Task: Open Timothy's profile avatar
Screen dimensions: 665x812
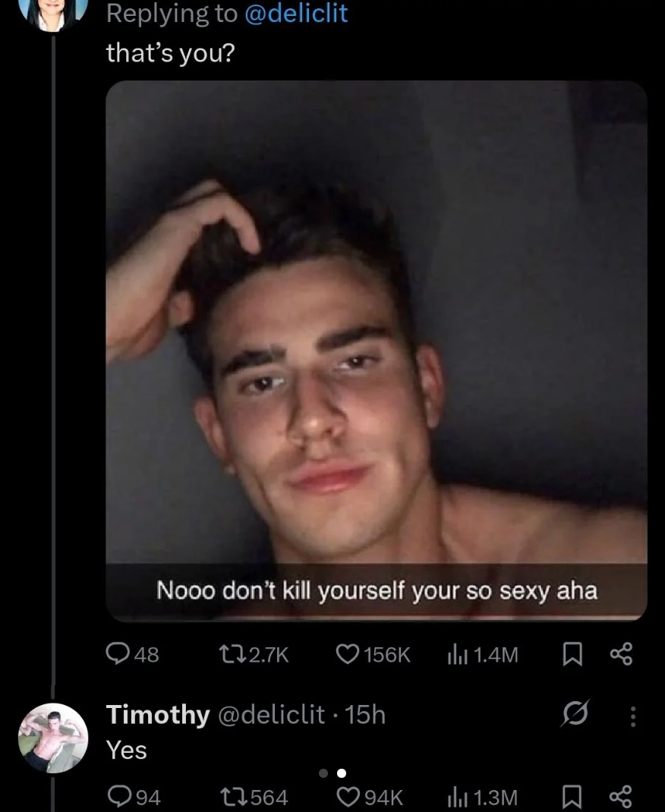Action: (x=53, y=738)
